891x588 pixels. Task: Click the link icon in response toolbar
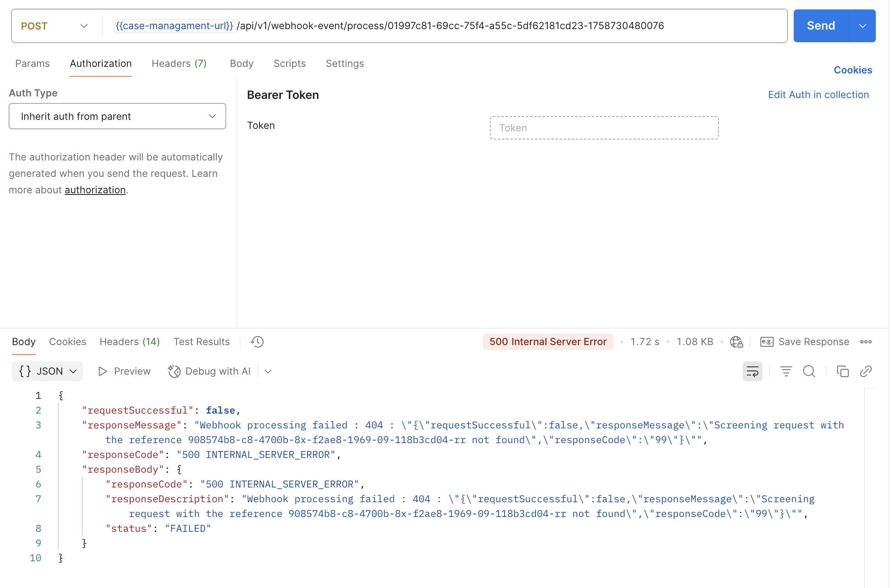tap(866, 371)
